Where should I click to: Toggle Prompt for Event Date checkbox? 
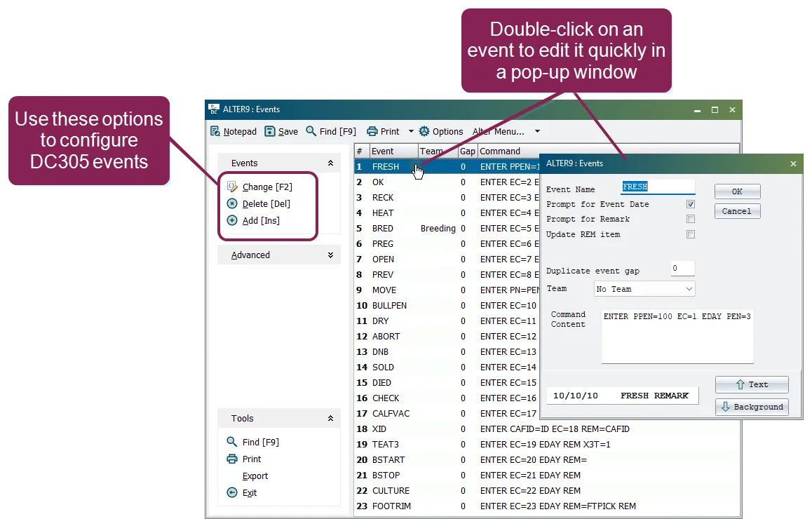point(690,204)
